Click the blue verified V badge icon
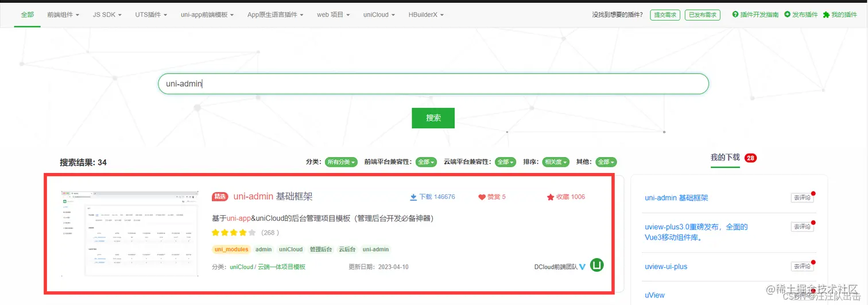Screen dimensions: 868x305 (x=582, y=267)
